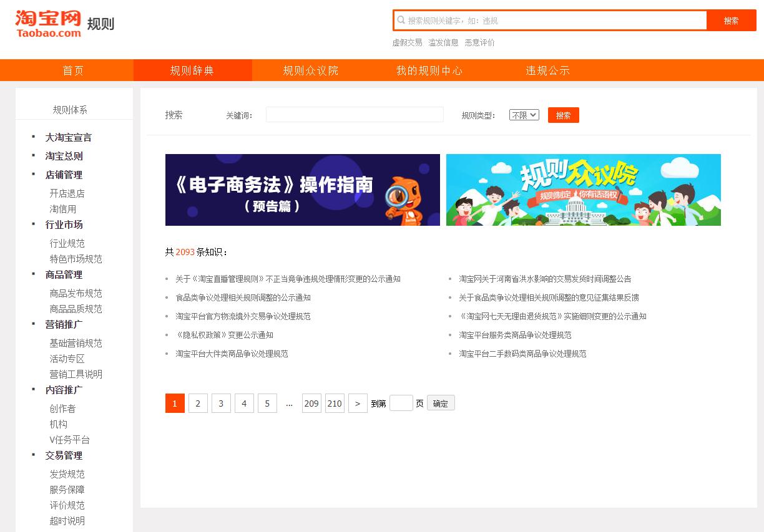Open the 不限 rule type dropdown
This screenshot has height=532, width=764.
[x=523, y=114]
